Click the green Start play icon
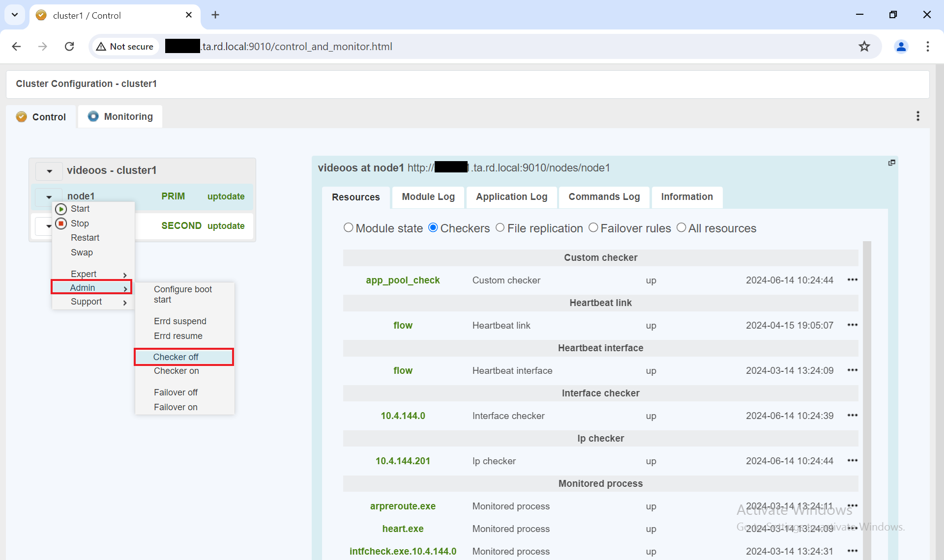Screen dimensions: 944x560 [x=61, y=209]
